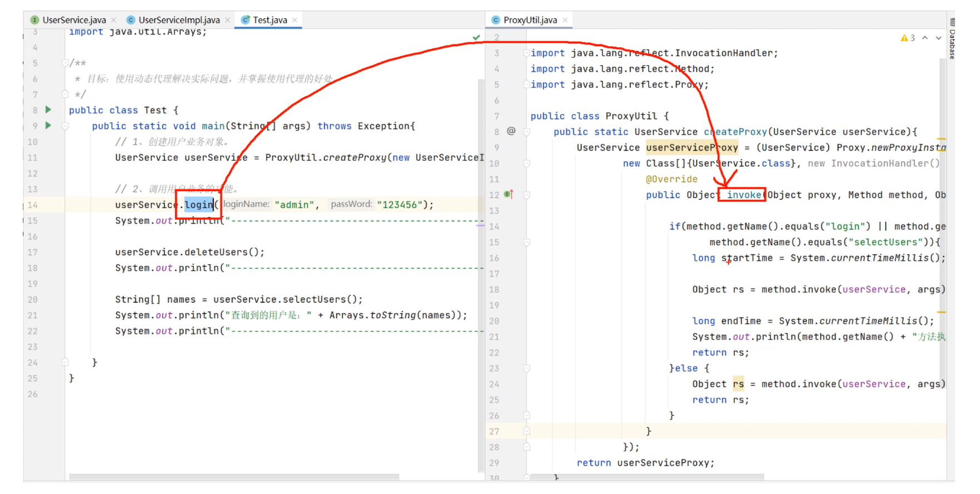The image size is (980, 494).
Task: Click the import InvocationHandler line
Action: tap(654, 53)
